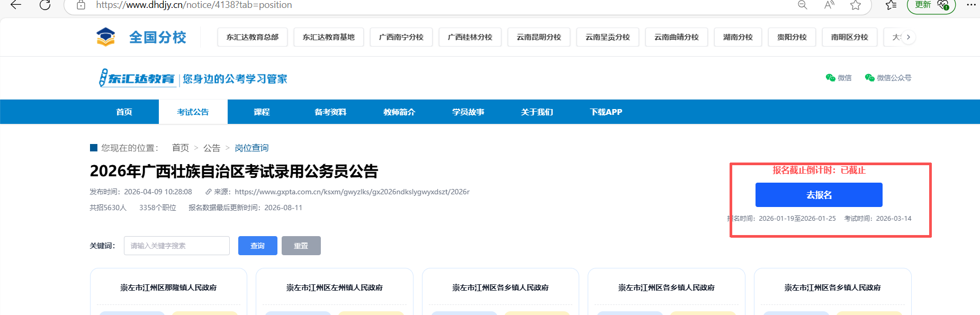Screen dimensions: 980x315
Task: Open 教师简介 navigation tab
Action: 400,112
